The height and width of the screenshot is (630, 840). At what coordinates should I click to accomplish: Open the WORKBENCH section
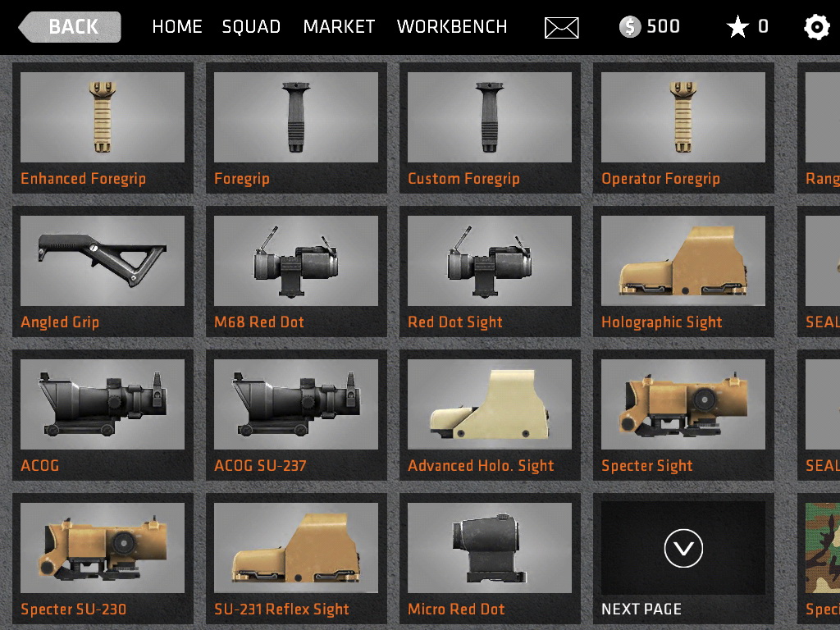[452, 27]
